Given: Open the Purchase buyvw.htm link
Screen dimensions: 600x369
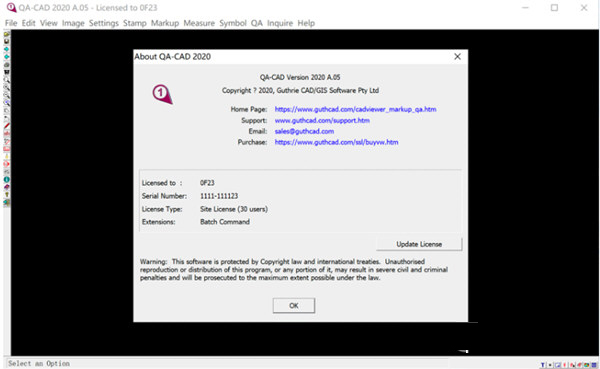Looking at the screenshot, I should pyautogui.click(x=336, y=142).
